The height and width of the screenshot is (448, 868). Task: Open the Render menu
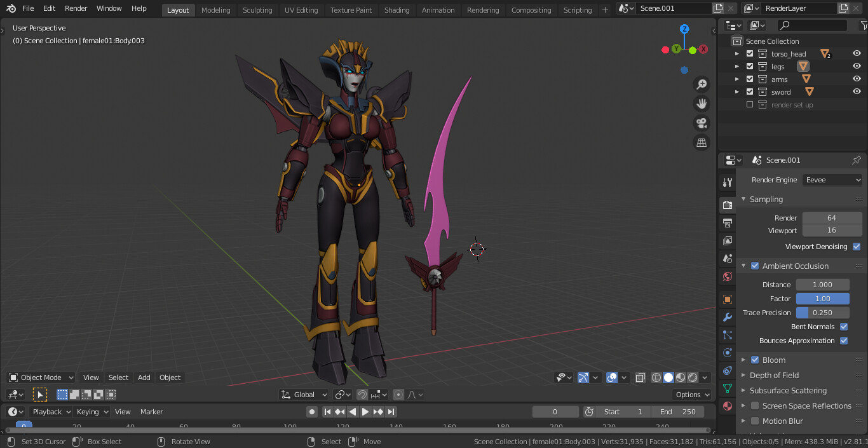click(76, 8)
